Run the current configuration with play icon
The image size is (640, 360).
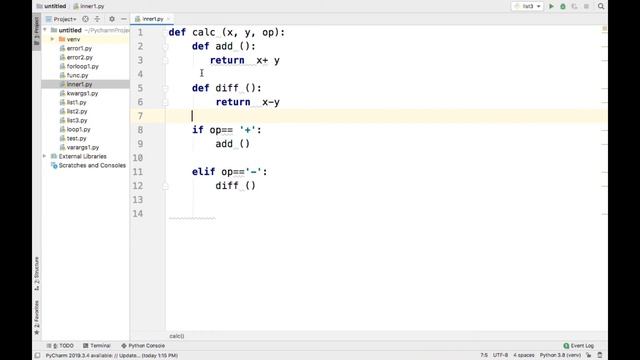pos(551,7)
